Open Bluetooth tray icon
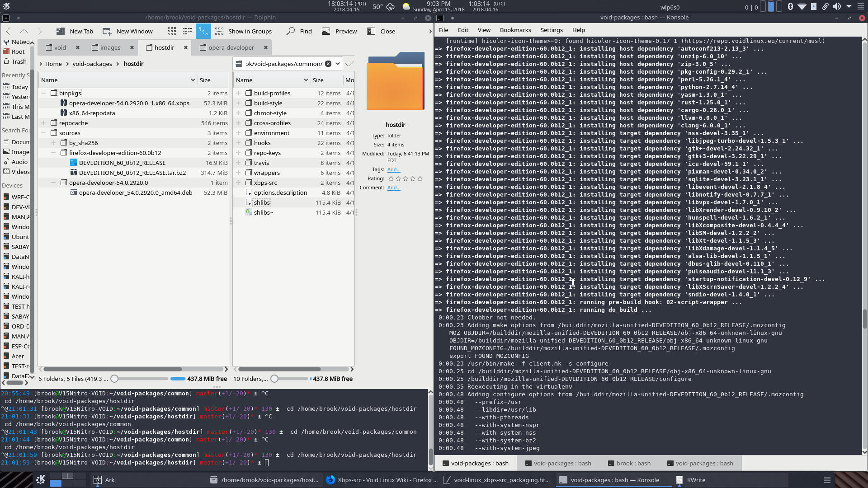Screen dimensions: 868x488 tap(790, 6)
